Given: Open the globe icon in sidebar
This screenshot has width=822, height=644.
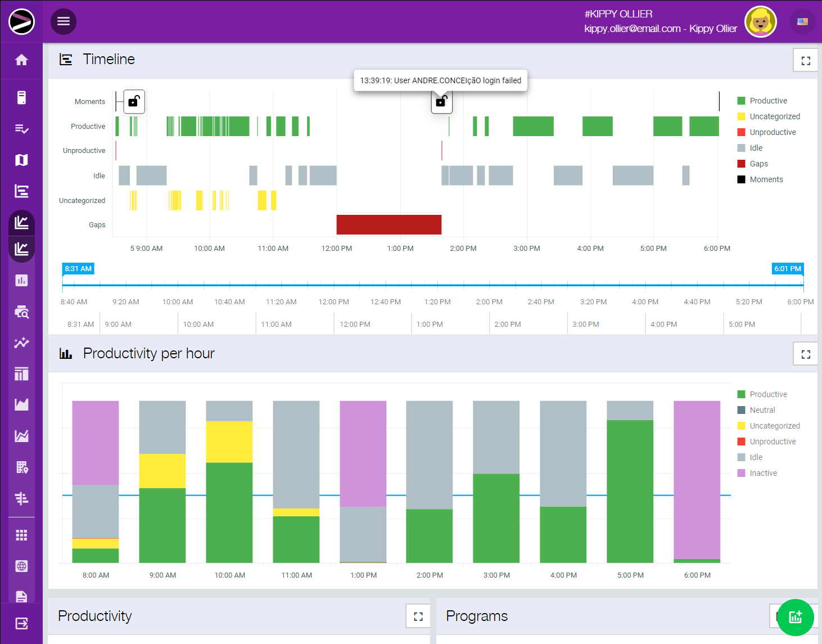Looking at the screenshot, I should coord(21,566).
